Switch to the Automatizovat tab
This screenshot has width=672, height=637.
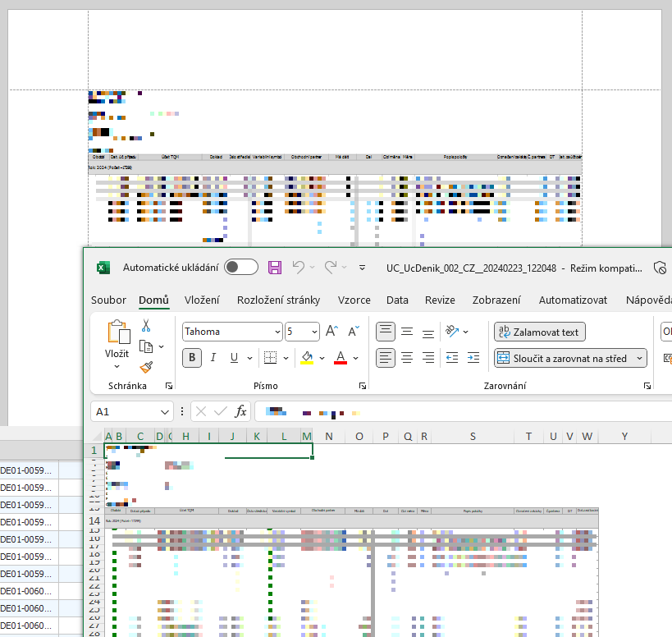click(573, 300)
